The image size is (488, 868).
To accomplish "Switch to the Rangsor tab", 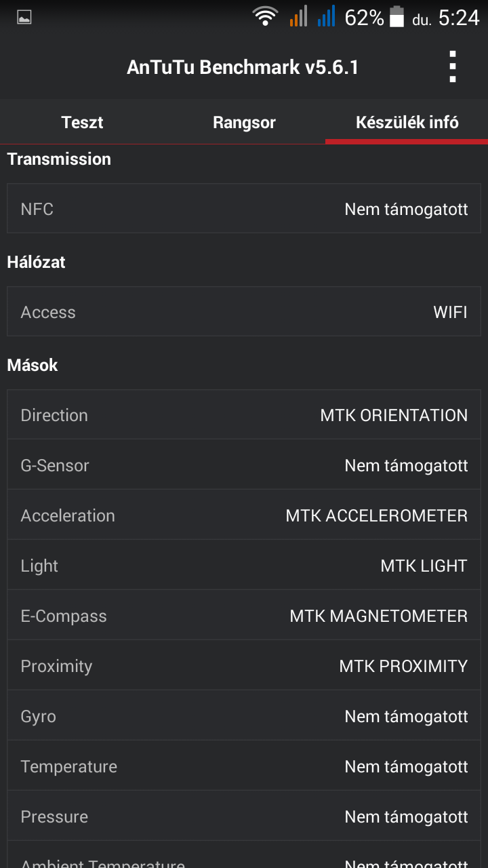I will (244, 122).
